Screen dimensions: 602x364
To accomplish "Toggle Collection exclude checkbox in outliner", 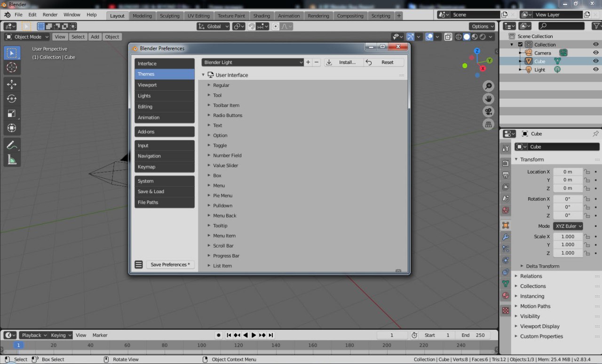I will click(x=520, y=45).
